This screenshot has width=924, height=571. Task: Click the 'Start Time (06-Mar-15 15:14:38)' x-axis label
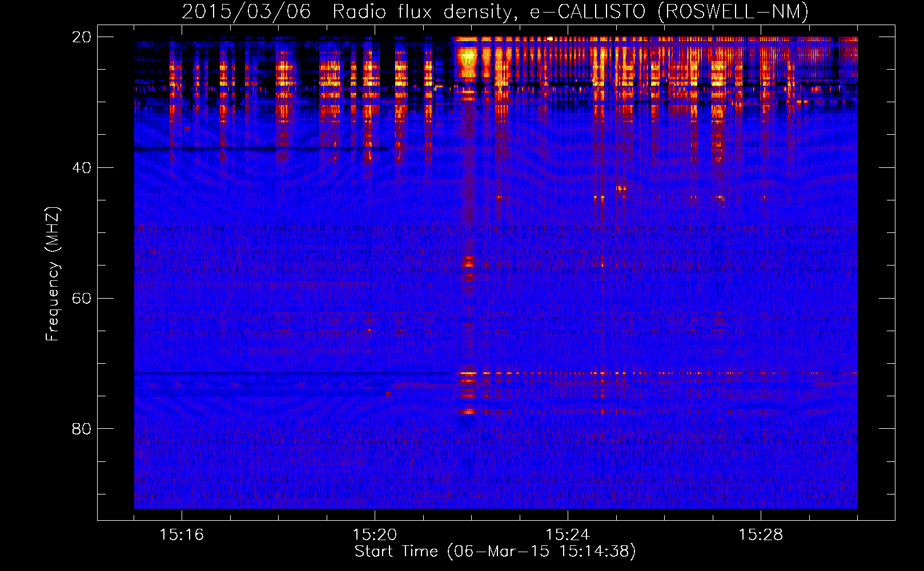click(x=495, y=552)
